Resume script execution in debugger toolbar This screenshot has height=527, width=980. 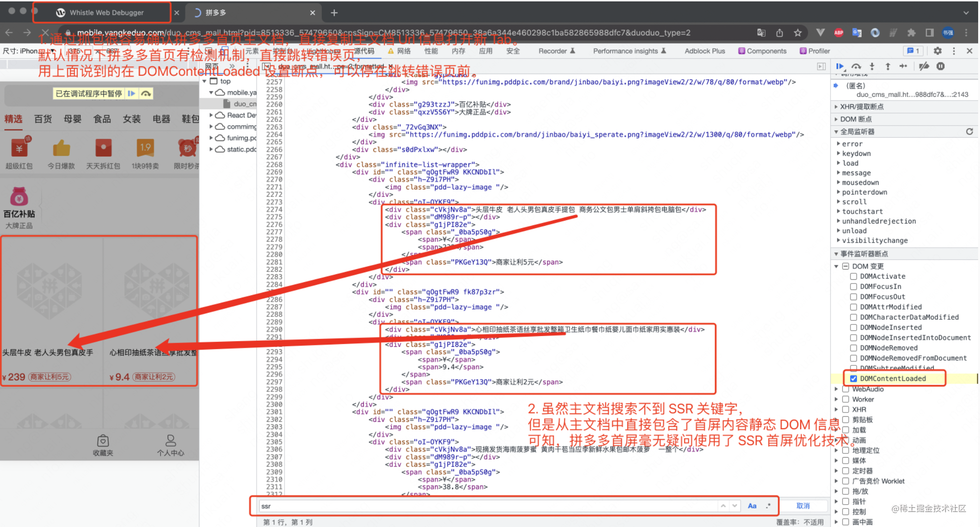839,67
